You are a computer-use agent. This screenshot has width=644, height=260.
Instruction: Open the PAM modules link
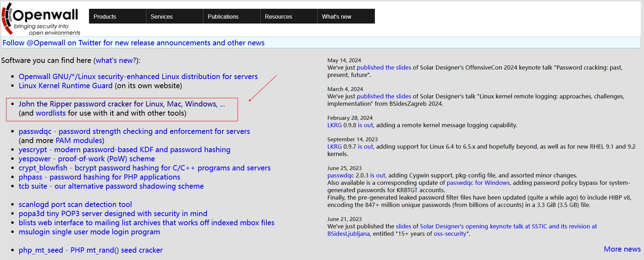[x=79, y=141]
